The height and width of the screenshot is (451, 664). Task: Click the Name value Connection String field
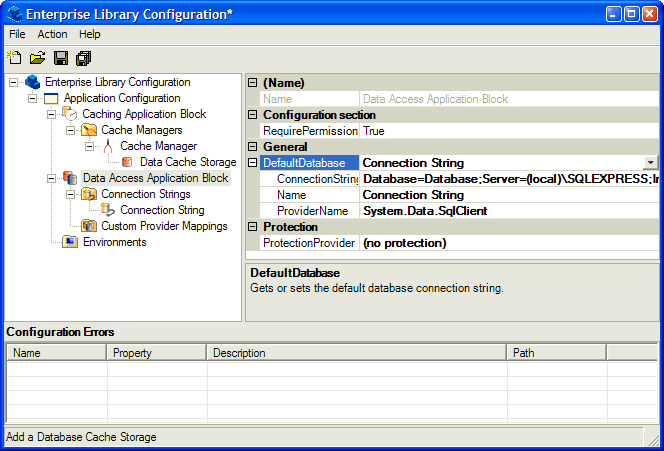(509, 195)
